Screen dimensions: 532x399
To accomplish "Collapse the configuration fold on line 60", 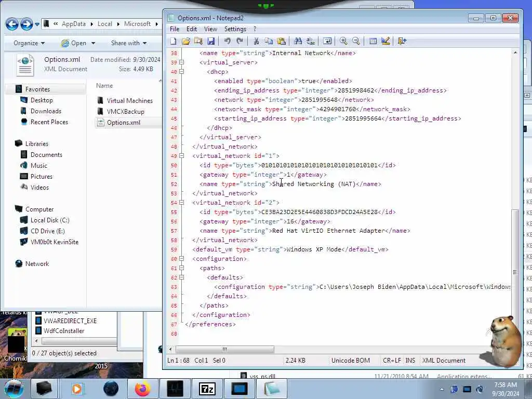I will pos(181,259).
